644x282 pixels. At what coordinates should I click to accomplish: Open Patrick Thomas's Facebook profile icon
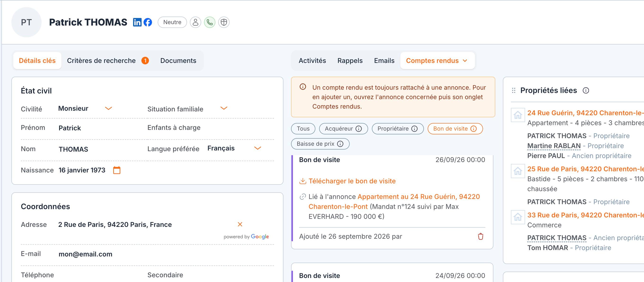[x=148, y=22]
